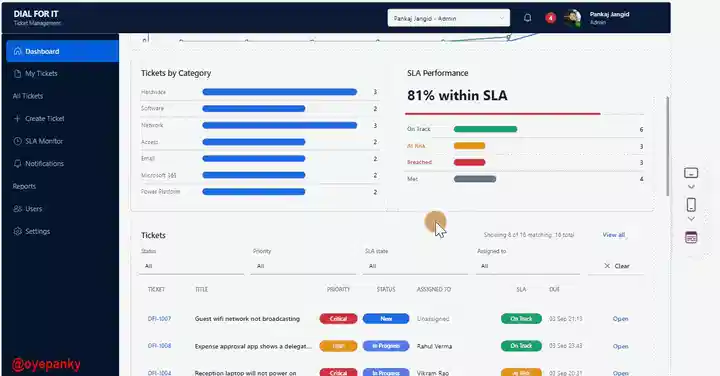Click gray Met SLA bar
720x376 pixels.
(475, 179)
